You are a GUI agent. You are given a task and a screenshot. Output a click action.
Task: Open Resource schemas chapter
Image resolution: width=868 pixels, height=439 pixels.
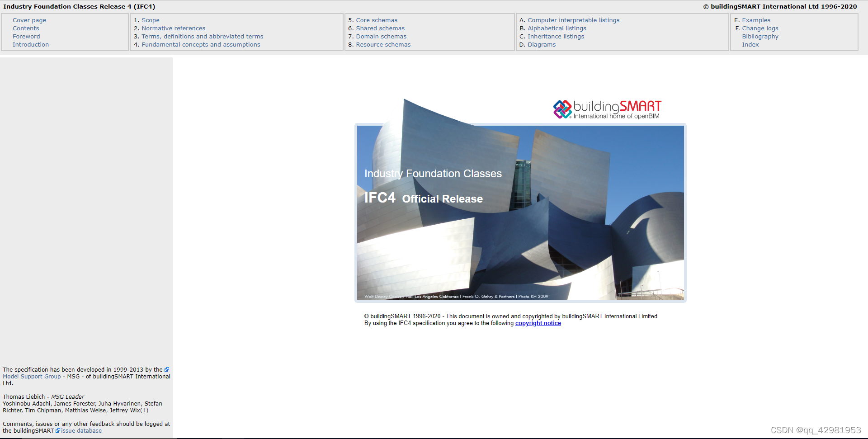pos(383,45)
